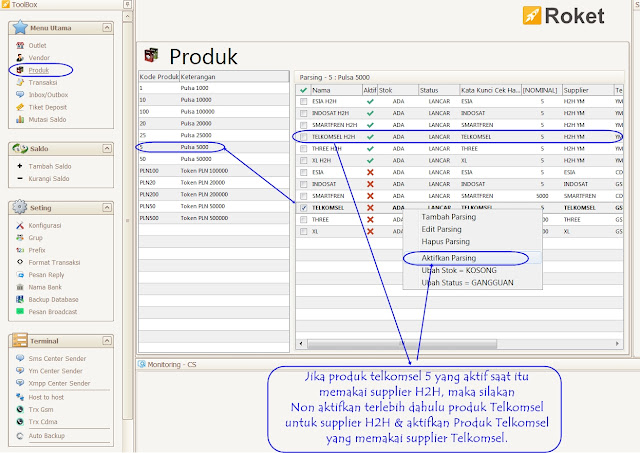
Task: Tick the ESIA H2H row checkbox
Action: click(x=303, y=101)
